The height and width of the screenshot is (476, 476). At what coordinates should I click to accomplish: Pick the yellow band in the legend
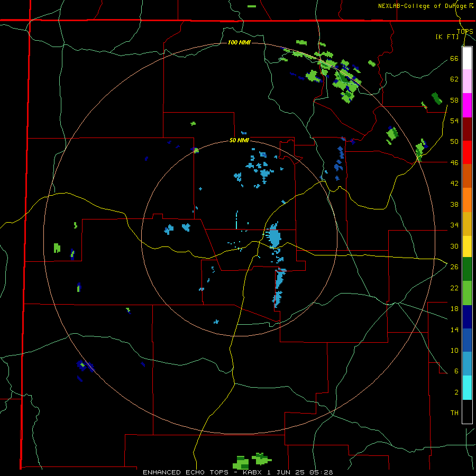(467, 246)
